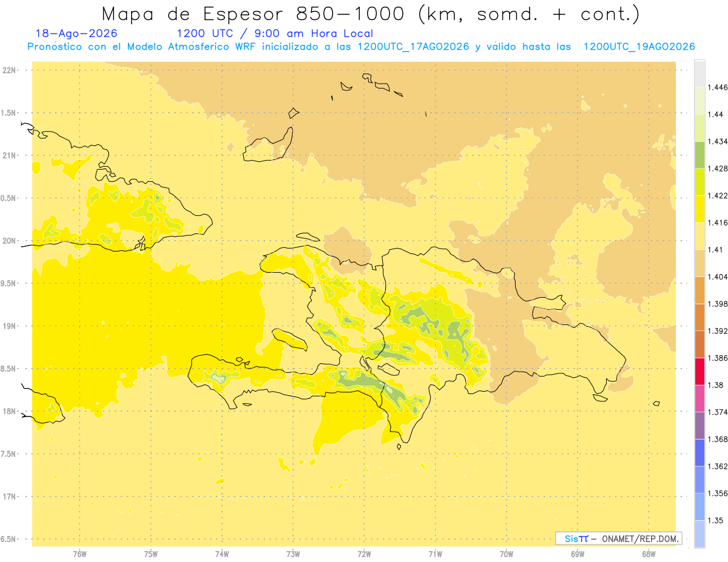Click the '71W' longitude label
Screen dimensions: 728x562
click(x=435, y=554)
